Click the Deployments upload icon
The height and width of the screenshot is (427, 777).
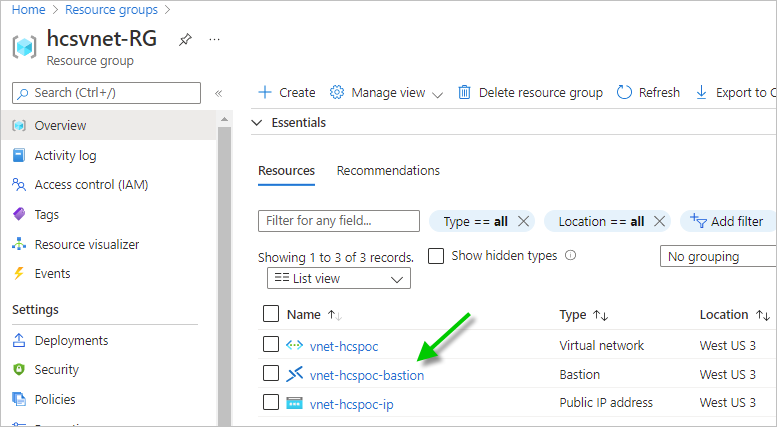pyautogui.click(x=19, y=340)
